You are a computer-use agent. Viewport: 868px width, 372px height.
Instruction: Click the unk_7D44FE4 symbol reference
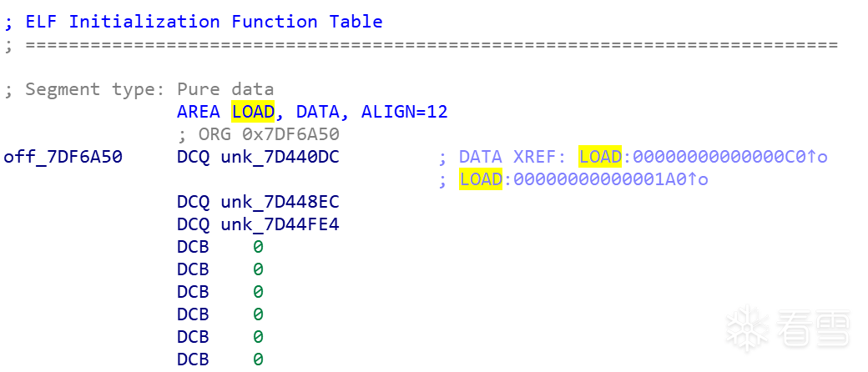(280, 224)
